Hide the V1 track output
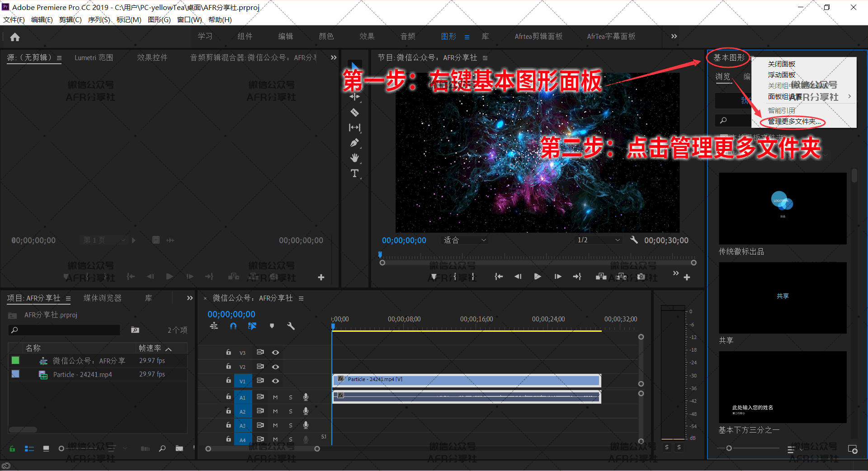 pyautogui.click(x=275, y=381)
